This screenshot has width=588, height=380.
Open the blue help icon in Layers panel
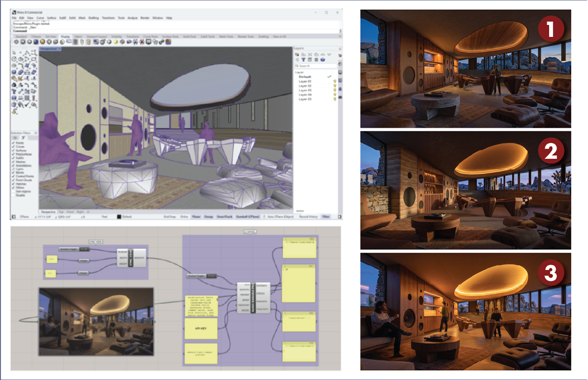(322, 60)
